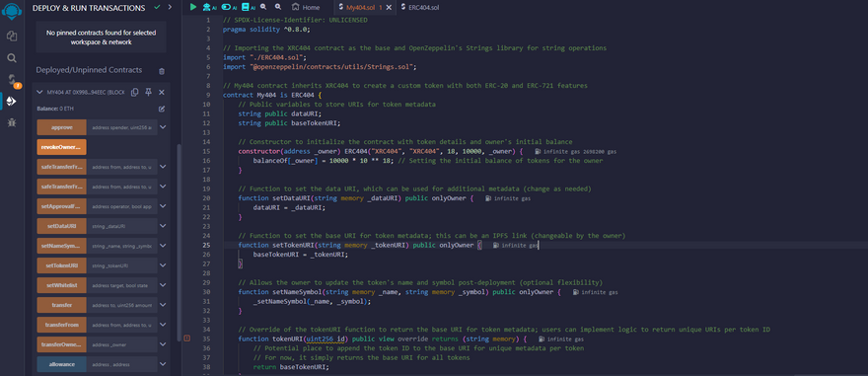Click the setApprovalF... button
868x376 pixels.
(61, 206)
